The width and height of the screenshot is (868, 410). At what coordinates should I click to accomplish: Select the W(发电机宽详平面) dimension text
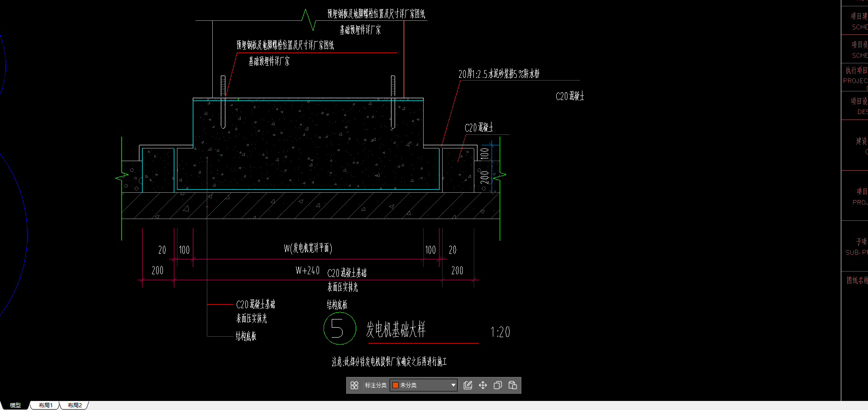coord(308,248)
